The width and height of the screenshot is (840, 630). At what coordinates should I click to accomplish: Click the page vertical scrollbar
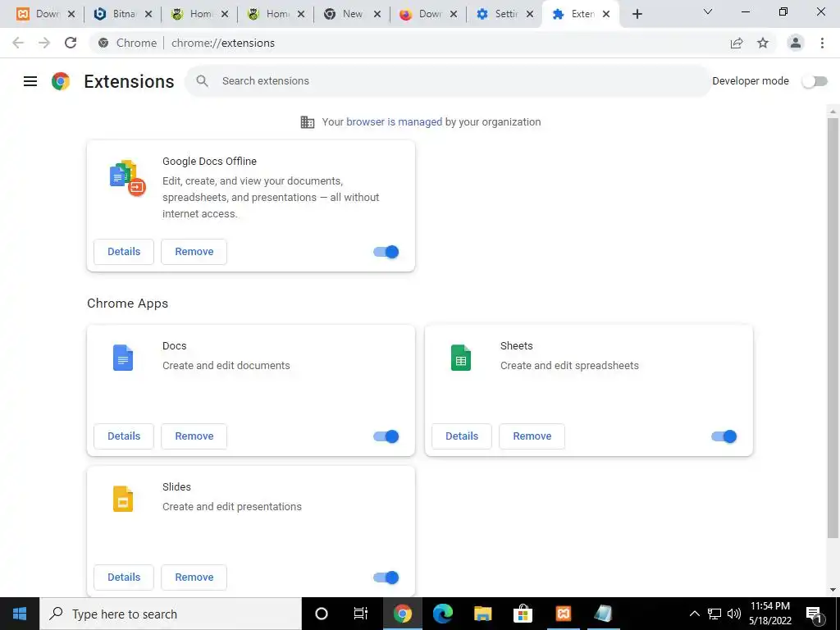click(x=833, y=328)
